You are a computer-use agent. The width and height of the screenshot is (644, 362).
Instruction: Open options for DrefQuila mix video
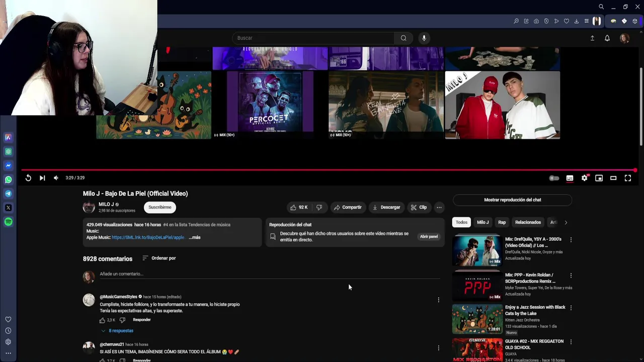click(571, 240)
